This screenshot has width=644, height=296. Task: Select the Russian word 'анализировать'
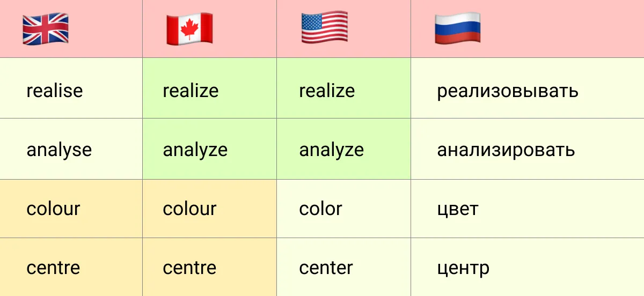coord(506,150)
